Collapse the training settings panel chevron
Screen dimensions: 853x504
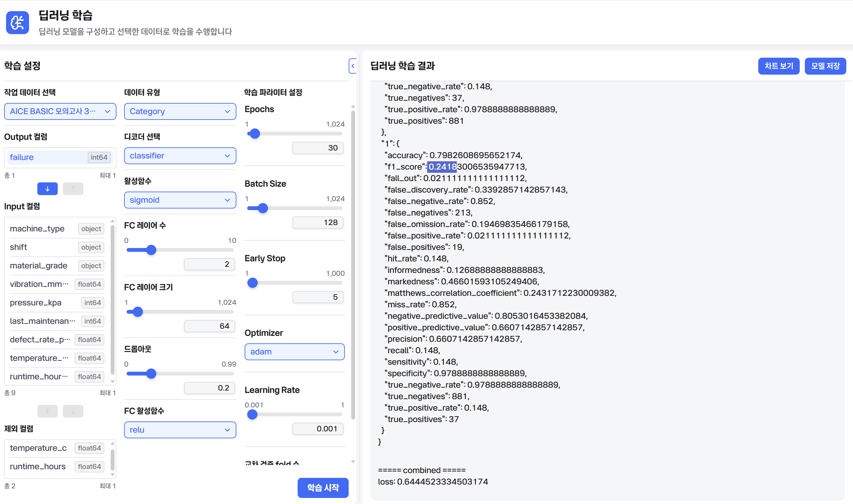pos(353,66)
